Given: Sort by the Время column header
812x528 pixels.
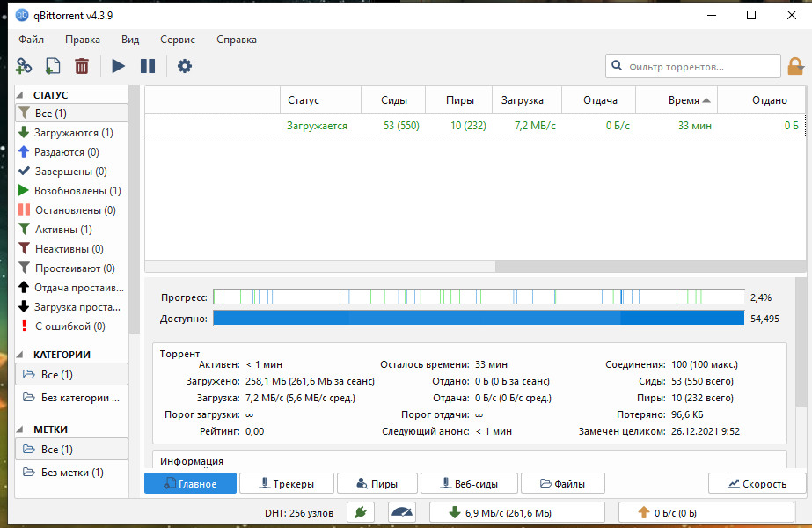Looking at the screenshot, I should [x=677, y=100].
